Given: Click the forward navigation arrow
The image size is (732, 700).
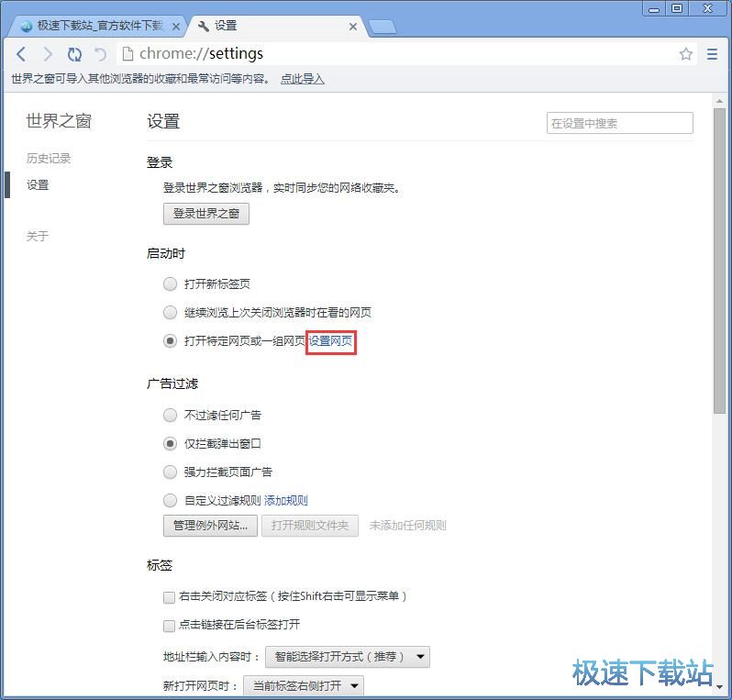Looking at the screenshot, I should [x=48, y=54].
